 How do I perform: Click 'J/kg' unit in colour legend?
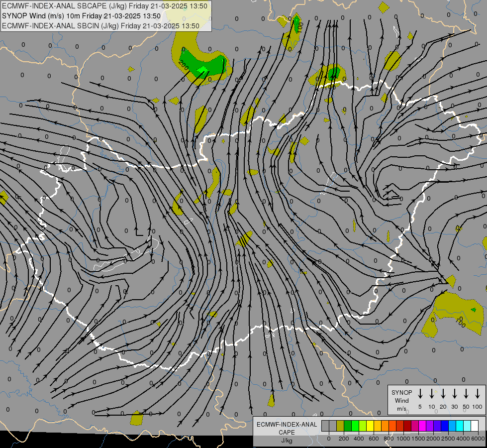pos(287,441)
